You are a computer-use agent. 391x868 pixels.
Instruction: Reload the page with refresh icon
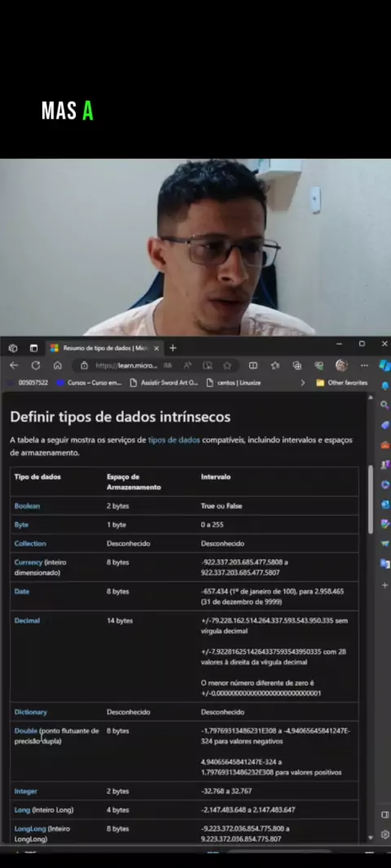tap(36, 366)
